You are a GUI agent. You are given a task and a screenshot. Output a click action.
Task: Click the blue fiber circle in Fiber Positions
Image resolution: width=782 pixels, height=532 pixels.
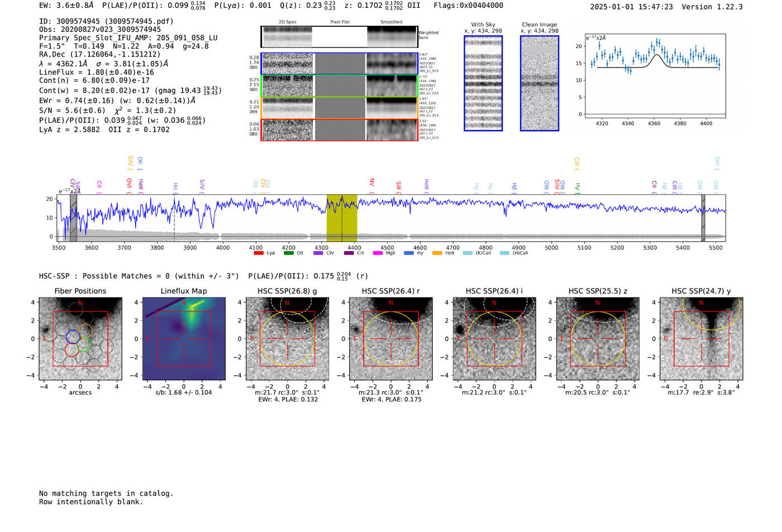click(73, 336)
